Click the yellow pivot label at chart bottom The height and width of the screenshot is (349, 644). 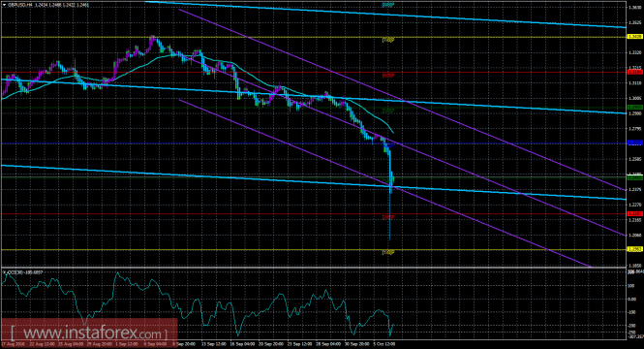[388, 252]
